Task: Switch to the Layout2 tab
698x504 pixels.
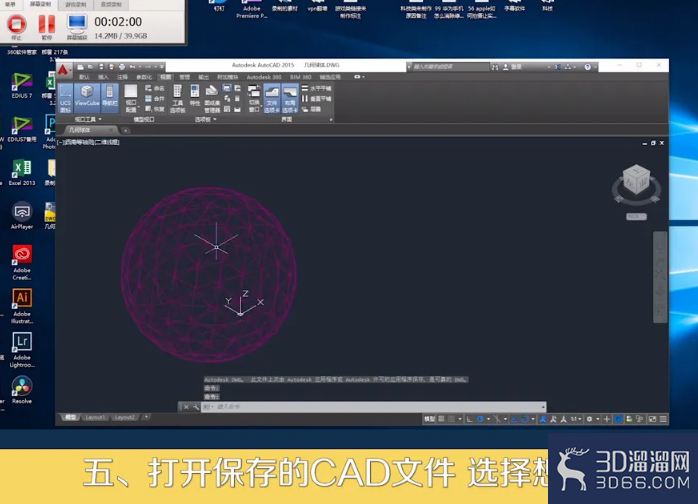Action: click(124, 417)
